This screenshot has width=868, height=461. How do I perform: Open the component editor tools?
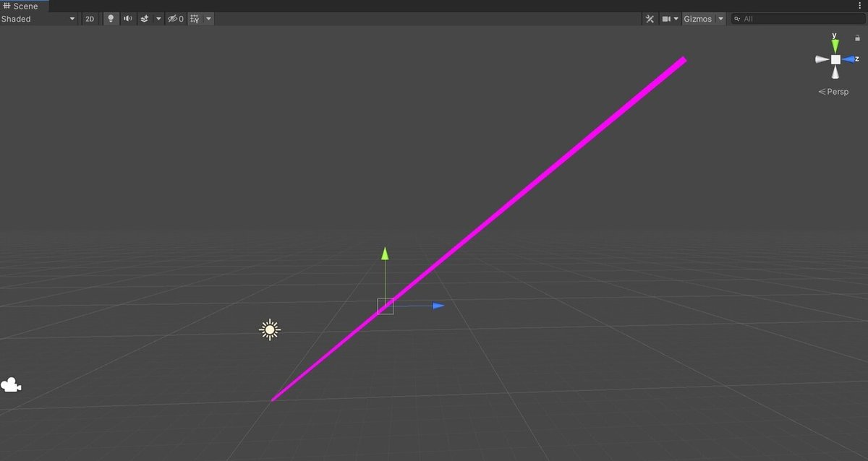pyautogui.click(x=650, y=19)
